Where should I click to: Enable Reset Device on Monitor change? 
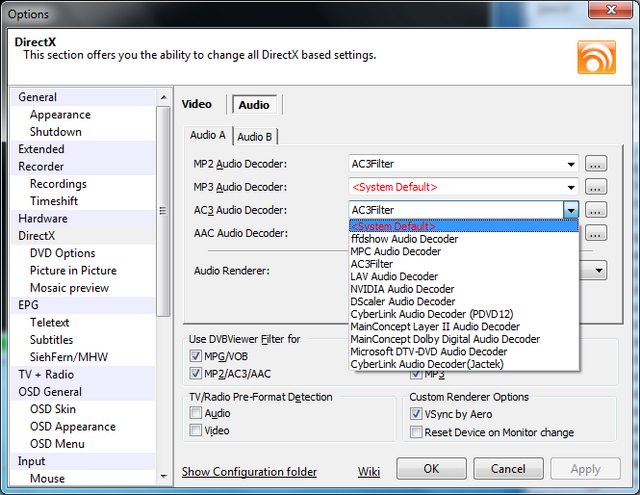416,432
